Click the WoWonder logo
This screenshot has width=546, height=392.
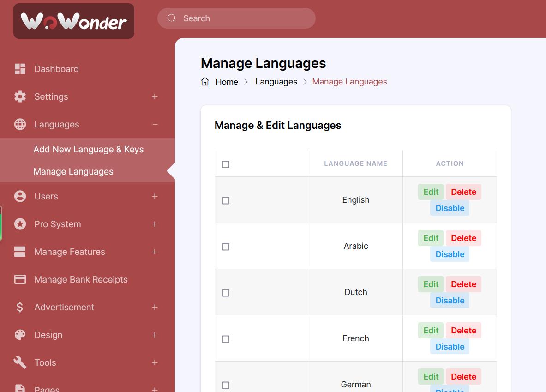[73, 21]
